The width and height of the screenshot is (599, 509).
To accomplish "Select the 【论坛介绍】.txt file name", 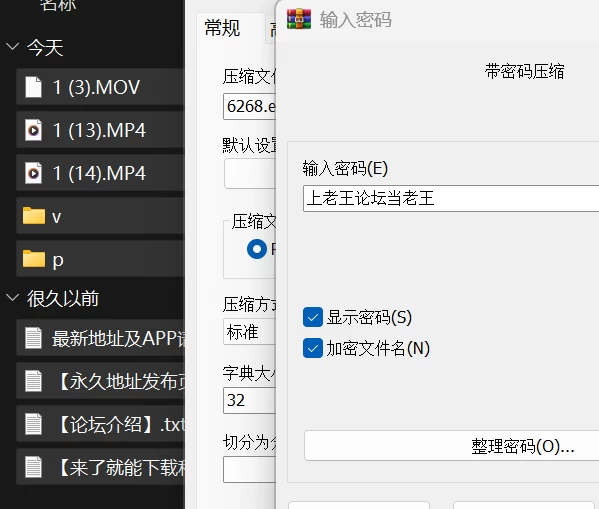I will click(x=120, y=424).
